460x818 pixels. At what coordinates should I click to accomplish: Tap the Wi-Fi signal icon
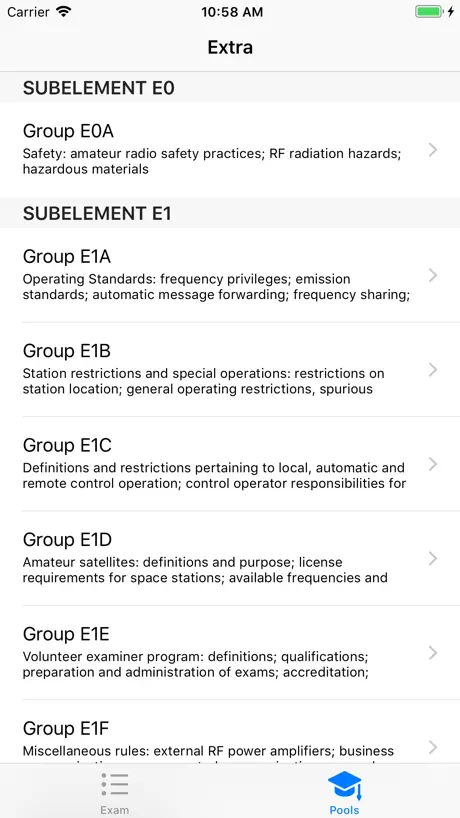pyautogui.click(x=64, y=11)
